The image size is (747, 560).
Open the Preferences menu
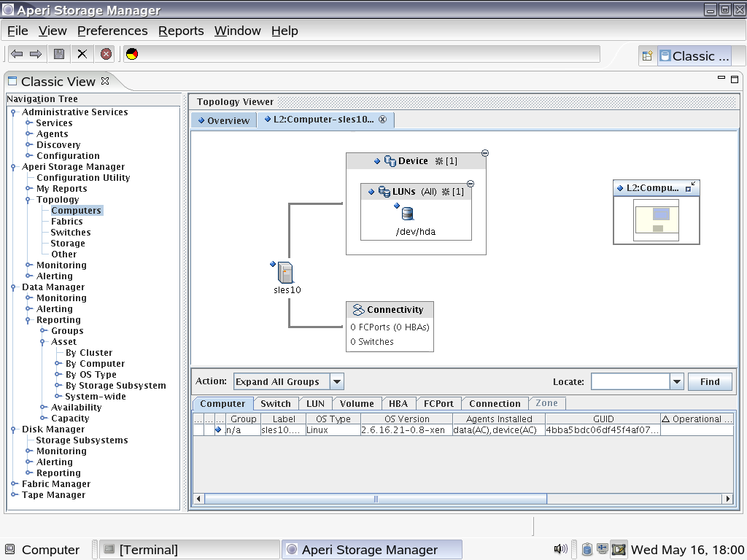[x=112, y=31]
